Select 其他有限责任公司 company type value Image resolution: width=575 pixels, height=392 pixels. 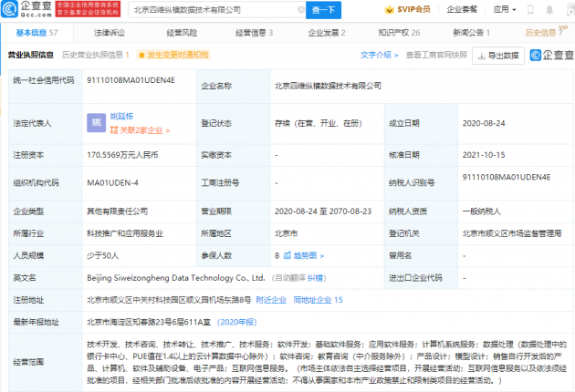click(118, 211)
